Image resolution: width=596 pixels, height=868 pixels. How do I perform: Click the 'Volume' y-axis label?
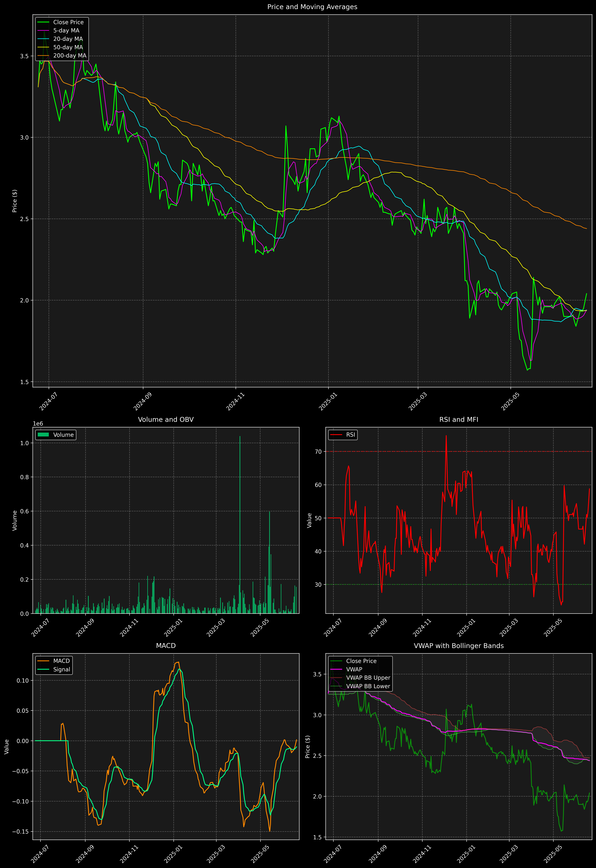(15, 520)
